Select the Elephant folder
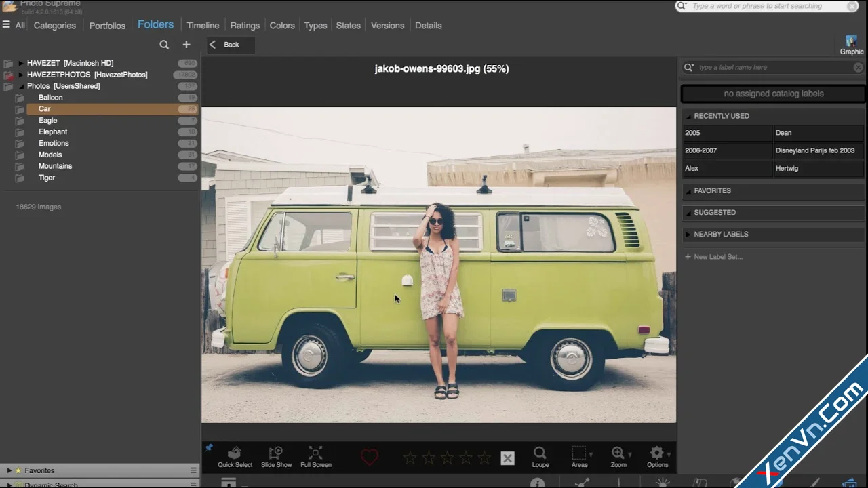Image resolution: width=868 pixels, height=488 pixels. [53, 132]
